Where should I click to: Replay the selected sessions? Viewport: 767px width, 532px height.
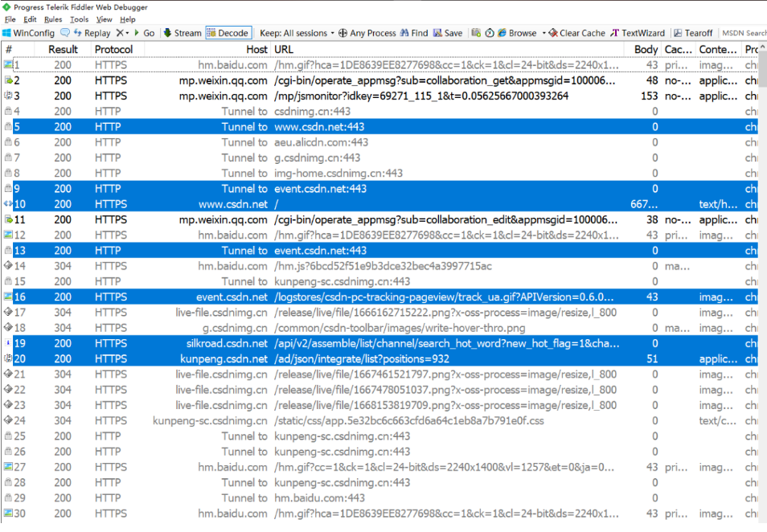(92, 33)
